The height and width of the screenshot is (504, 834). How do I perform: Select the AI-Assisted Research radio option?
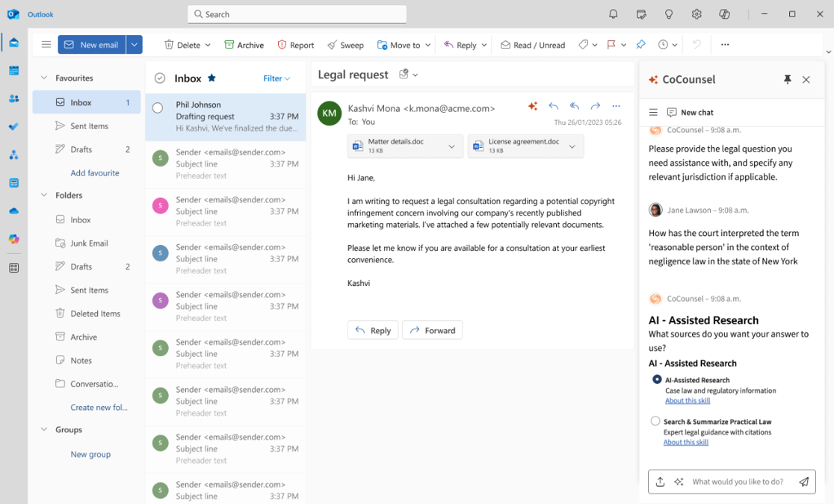pos(657,380)
